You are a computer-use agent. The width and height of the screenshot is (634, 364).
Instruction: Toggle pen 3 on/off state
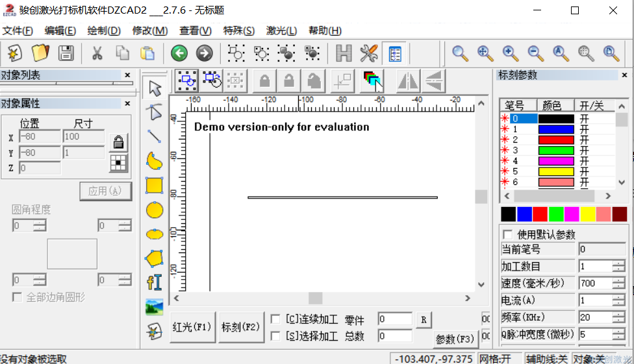(x=584, y=151)
